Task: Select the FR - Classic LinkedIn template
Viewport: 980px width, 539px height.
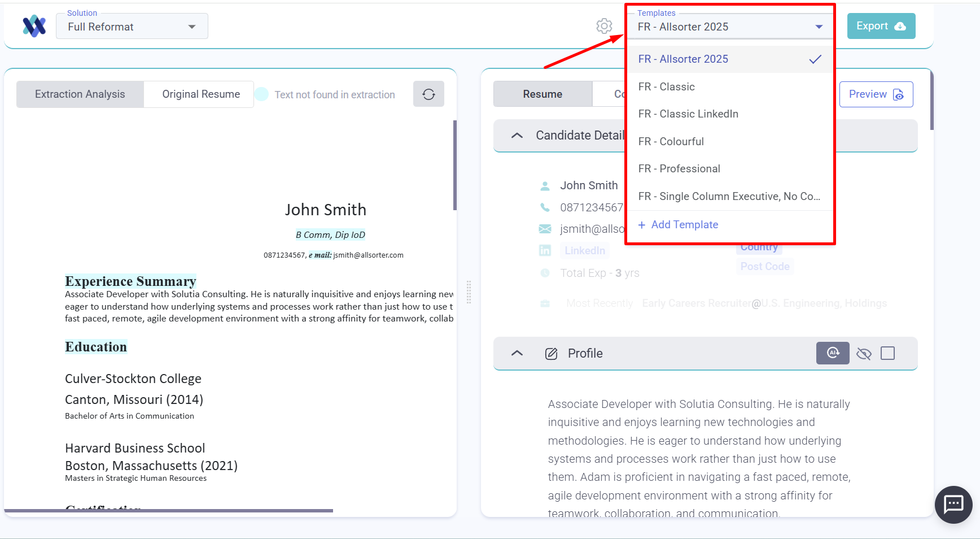Action: [x=688, y=114]
